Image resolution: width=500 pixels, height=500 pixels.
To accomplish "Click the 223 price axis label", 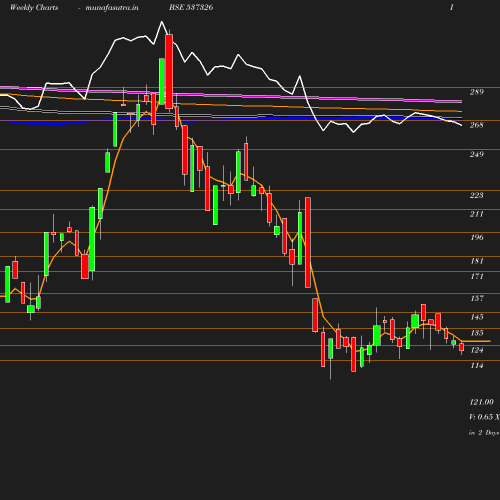I will point(477,195).
